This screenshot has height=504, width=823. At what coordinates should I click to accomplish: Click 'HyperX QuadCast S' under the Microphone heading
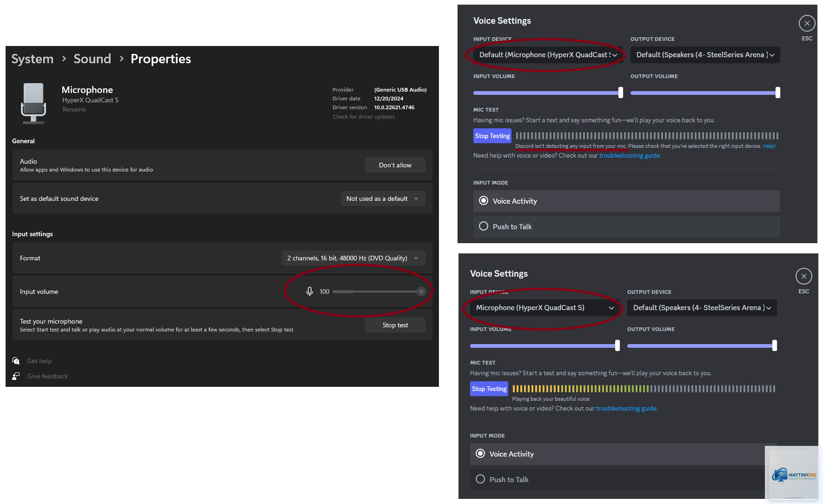click(90, 100)
